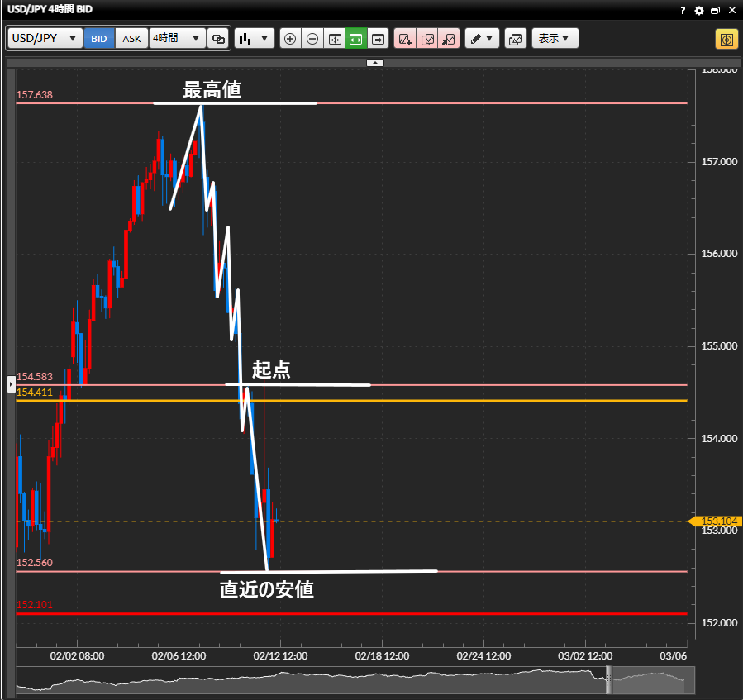Viewport: 743px width, 700px height.
Task: Switch price display to ASK
Action: (131, 39)
